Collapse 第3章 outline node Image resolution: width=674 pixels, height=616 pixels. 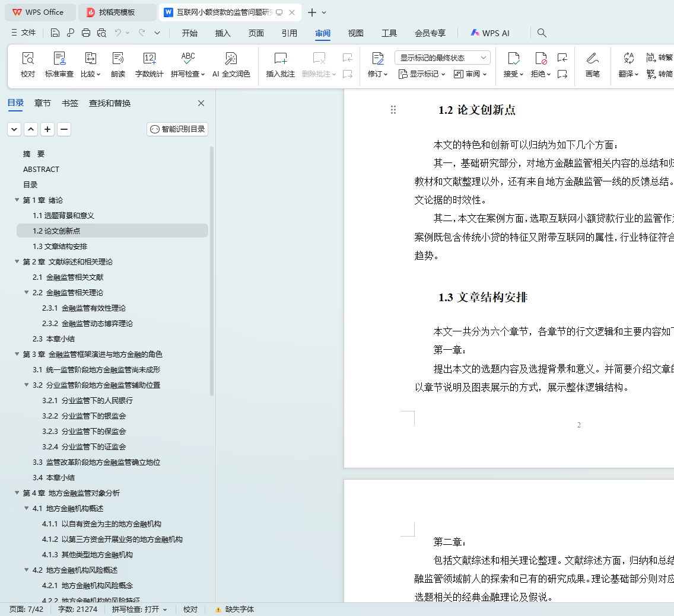17,354
